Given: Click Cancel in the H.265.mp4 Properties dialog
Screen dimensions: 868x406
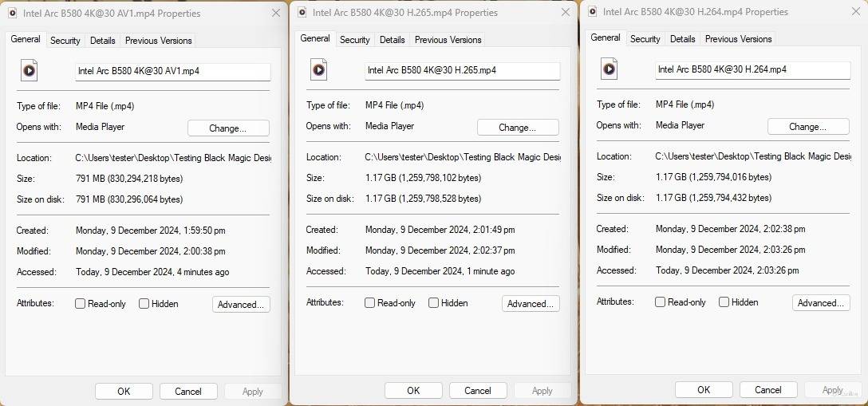Looking at the screenshot, I should 478,391.
